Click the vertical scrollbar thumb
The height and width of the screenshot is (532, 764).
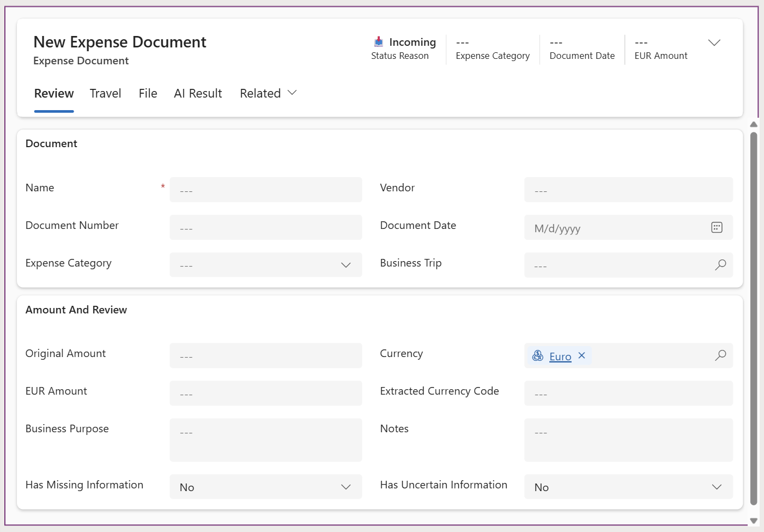click(x=754, y=319)
